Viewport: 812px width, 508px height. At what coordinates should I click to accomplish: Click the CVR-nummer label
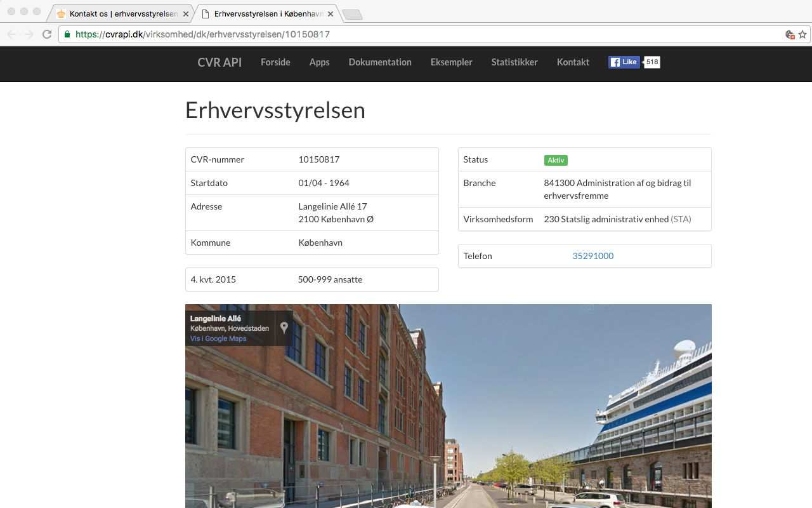click(x=218, y=159)
